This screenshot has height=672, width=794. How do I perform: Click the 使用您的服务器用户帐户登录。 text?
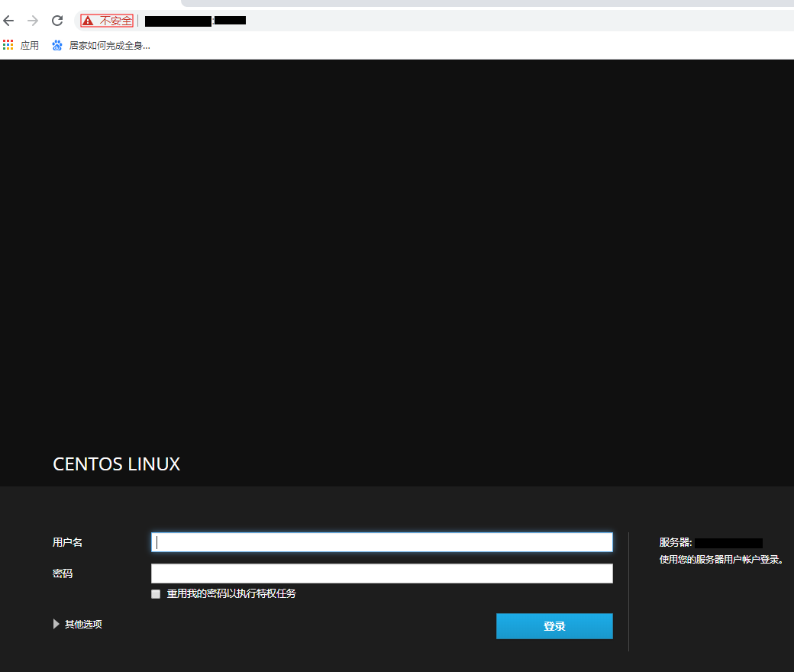[x=721, y=560]
